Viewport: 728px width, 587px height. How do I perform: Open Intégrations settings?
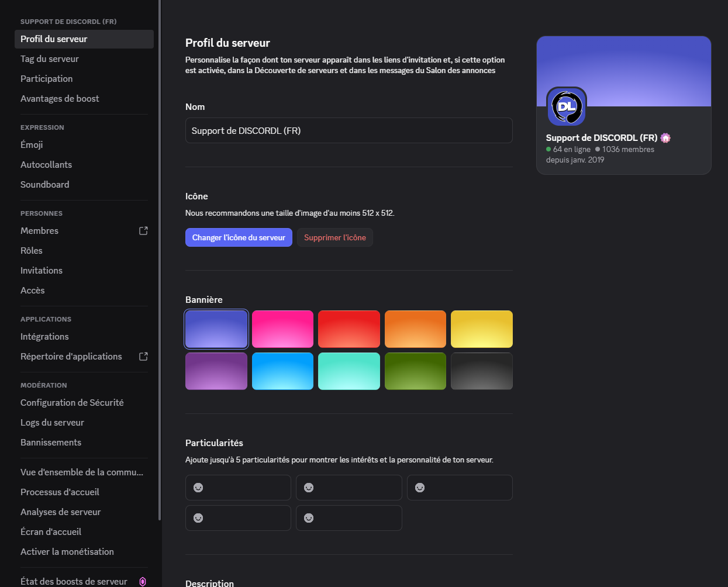coord(84,337)
